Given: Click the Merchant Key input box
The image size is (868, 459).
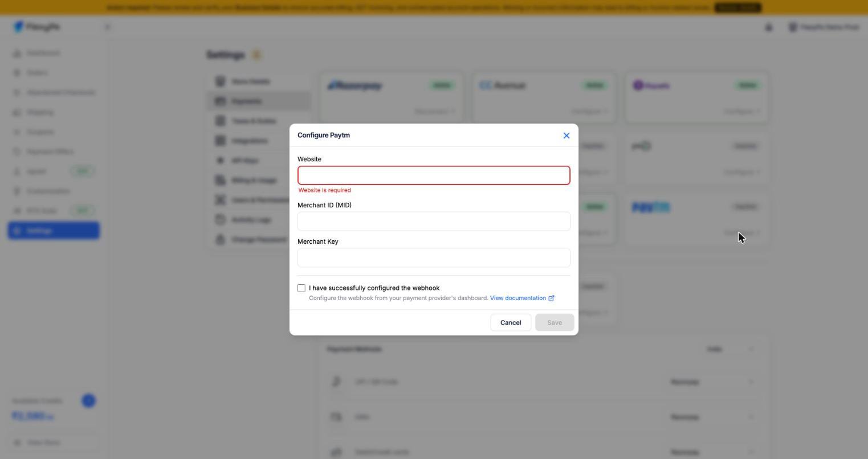Looking at the screenshot, I should click(434, 258).
